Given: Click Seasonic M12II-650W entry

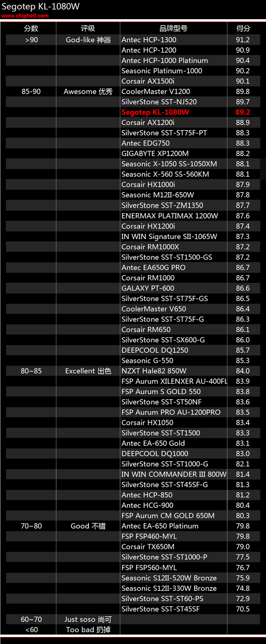Looking at the screenshot, I should click(x=158, y=195).
